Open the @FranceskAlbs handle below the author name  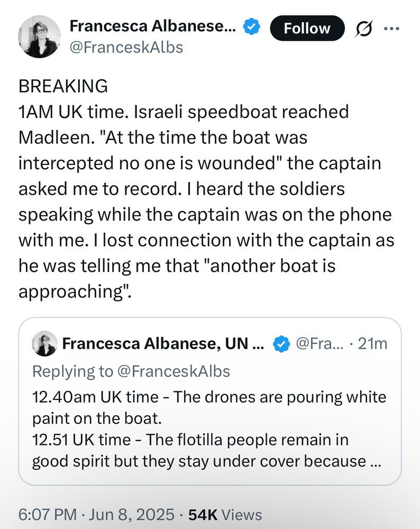click(126, 47)
